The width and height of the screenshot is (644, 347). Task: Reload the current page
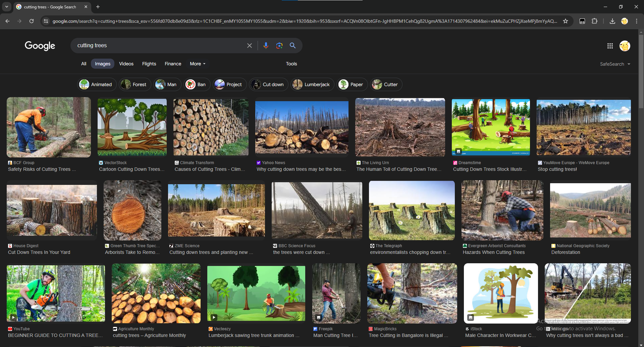[32, 21]
